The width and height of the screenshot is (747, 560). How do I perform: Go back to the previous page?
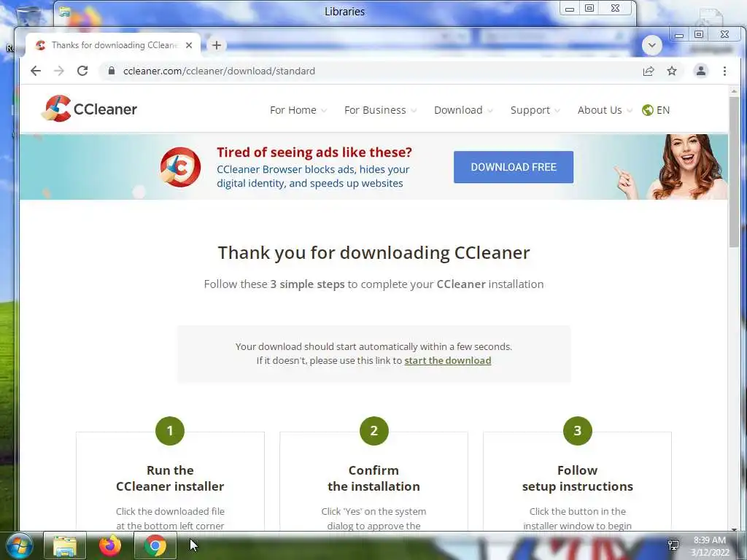(x=36, y=71)
